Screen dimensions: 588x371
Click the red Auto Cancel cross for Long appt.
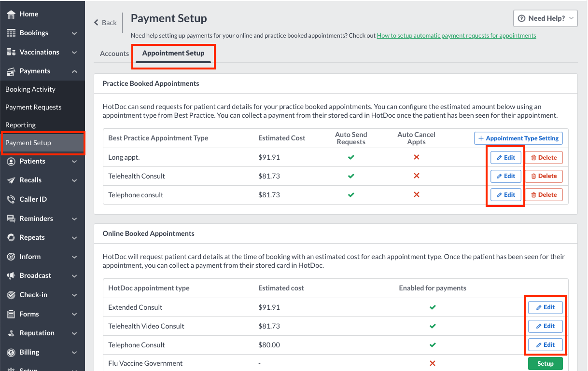coord(416,157)
